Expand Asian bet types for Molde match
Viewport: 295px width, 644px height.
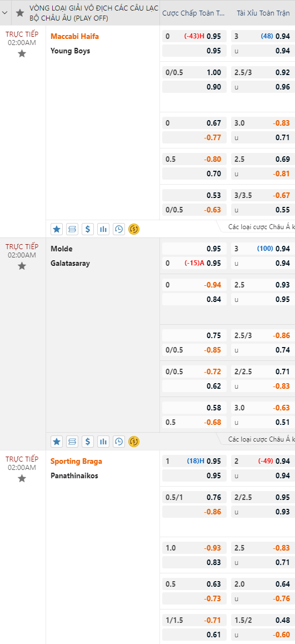(259, 439)
